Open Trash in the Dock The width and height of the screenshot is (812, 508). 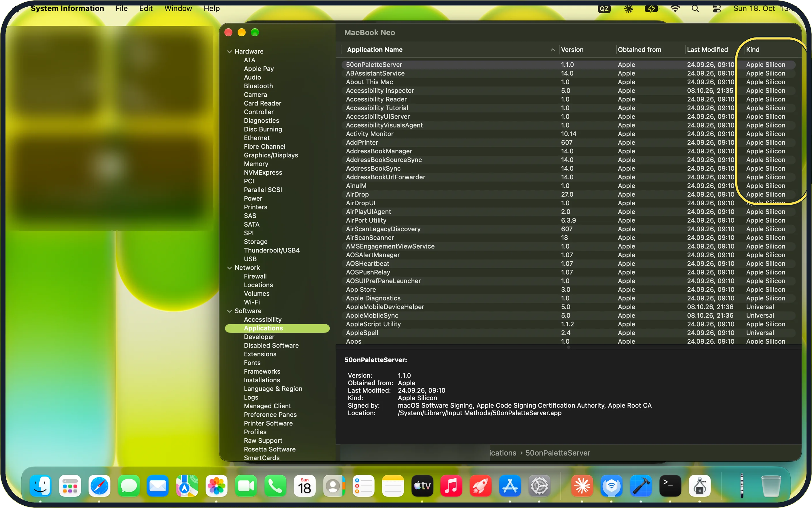click(771, 486)
